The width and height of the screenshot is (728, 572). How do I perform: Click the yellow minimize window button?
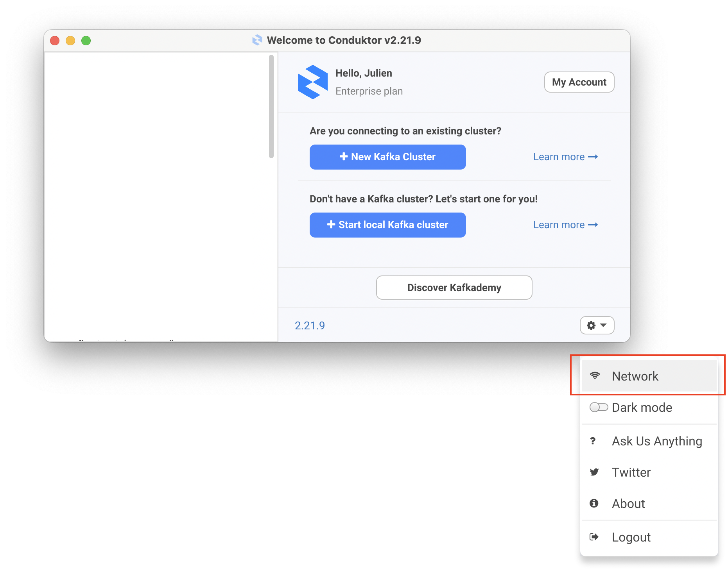pyautogui.click(x=70, y=41)
